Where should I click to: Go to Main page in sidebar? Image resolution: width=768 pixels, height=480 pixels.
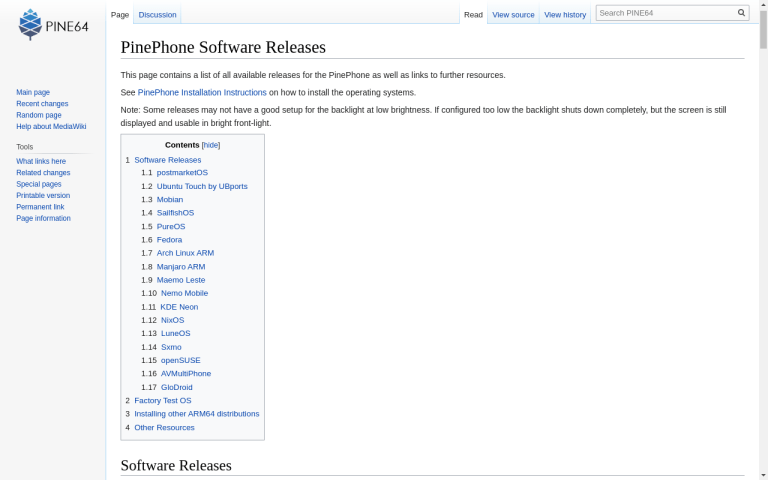coord(33,92)
